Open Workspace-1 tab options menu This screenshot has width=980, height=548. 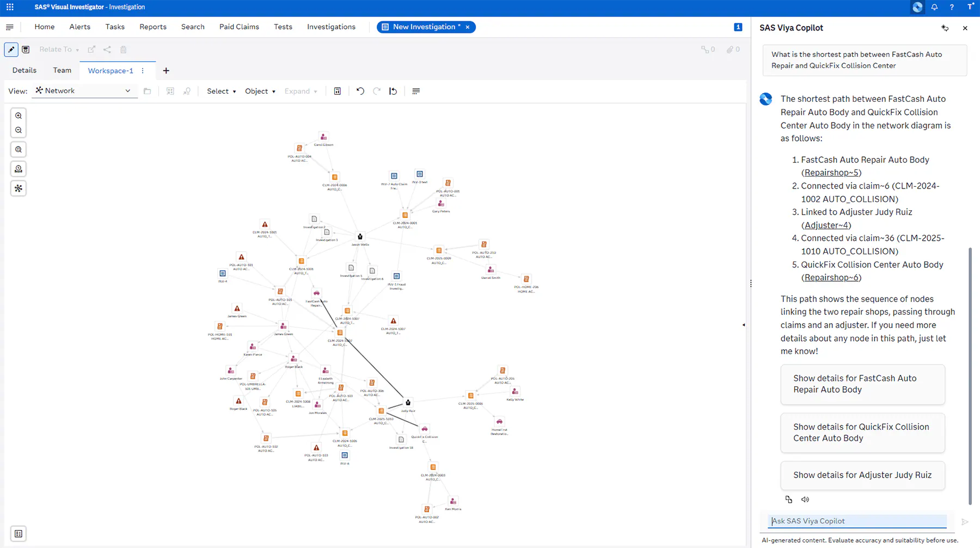point(143,71)
